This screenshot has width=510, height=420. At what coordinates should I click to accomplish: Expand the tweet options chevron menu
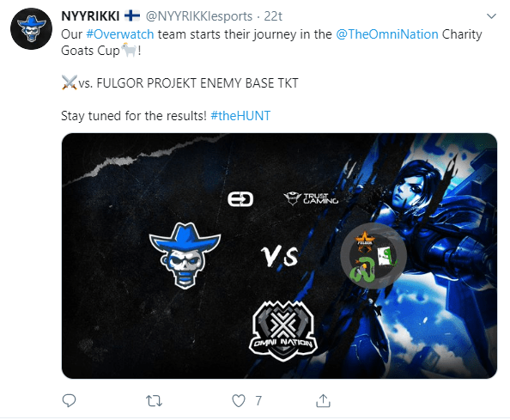coord(491,16)
